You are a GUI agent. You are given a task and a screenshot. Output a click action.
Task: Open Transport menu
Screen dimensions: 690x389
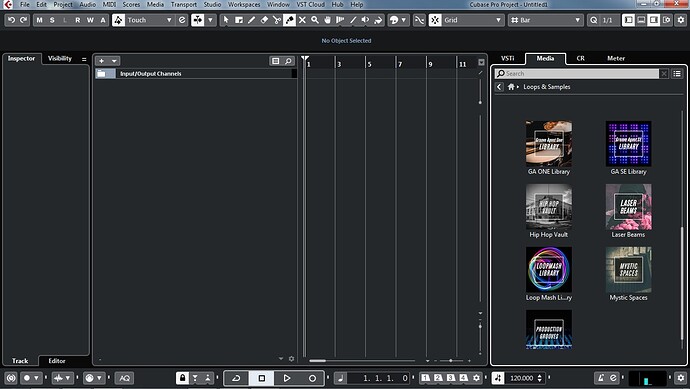click(x=184, y=4)
